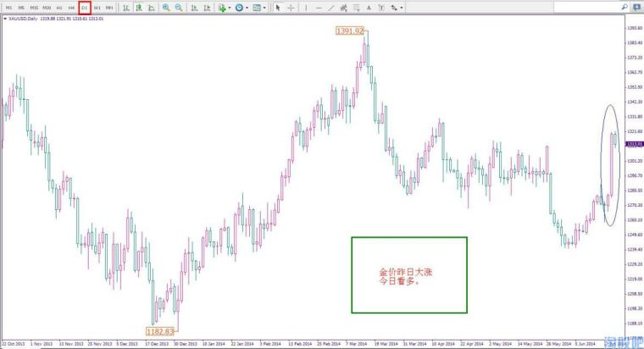Open the indicators list dropdown arrow
The height and width of the screenshot is (349, 644).
pyautogui.click(x=229, y=8)
